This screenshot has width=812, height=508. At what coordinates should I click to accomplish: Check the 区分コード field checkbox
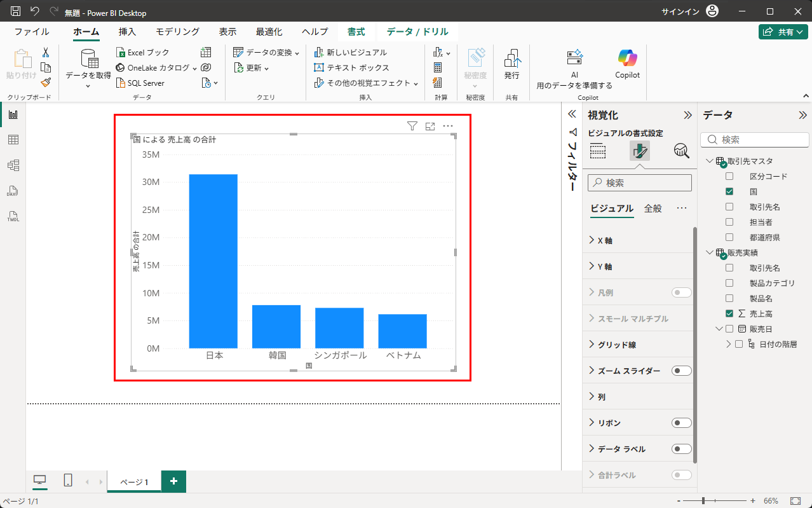coord(729,176)
